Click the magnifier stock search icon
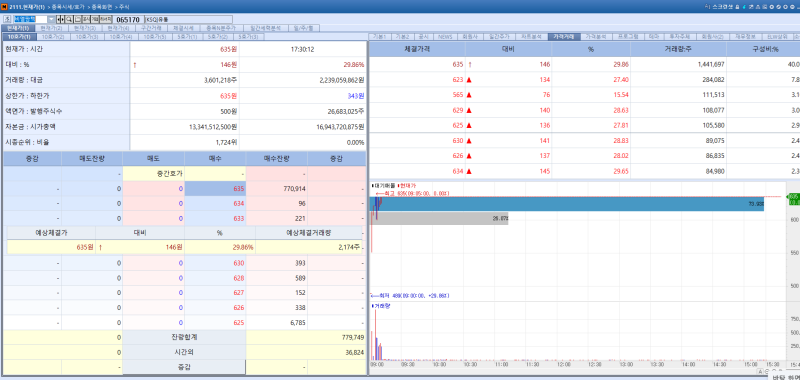800x380 pixels. coord(69,19)
